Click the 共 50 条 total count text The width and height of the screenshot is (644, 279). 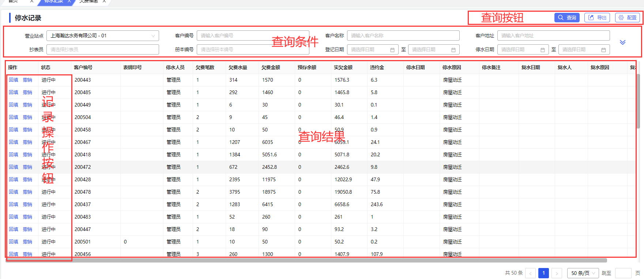[514, 273]
